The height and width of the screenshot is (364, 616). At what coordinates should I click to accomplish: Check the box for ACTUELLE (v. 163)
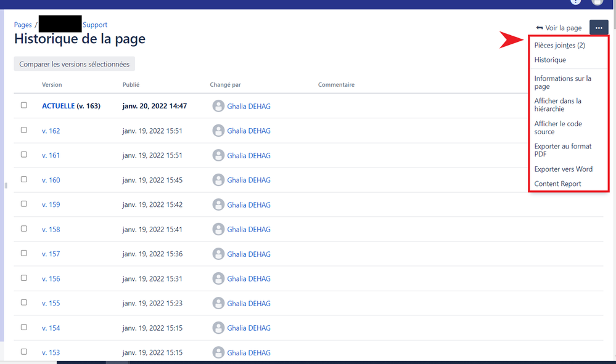[24, 105]
